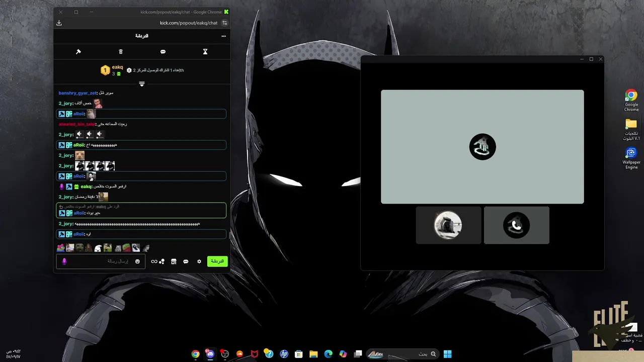Viewport: 644px width, 362px height.
Task: Open Google Chrome desktop shortcut
Action: [x=631, y=101]
